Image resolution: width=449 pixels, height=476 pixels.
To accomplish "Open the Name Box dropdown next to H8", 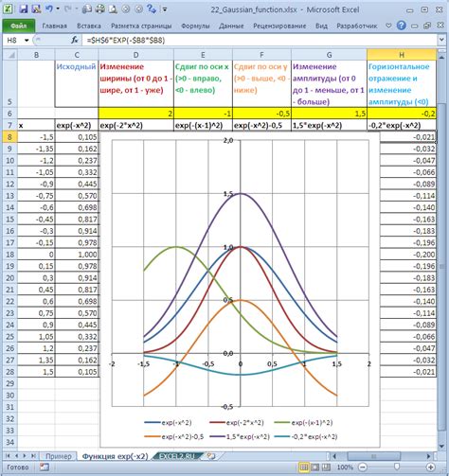I will (x=27, y=41).
